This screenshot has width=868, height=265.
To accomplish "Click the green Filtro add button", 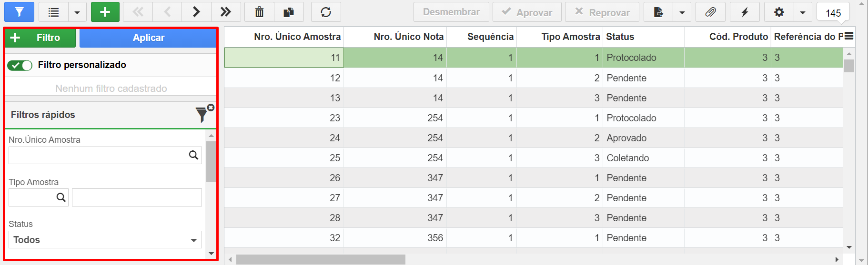I will (40, 38).
